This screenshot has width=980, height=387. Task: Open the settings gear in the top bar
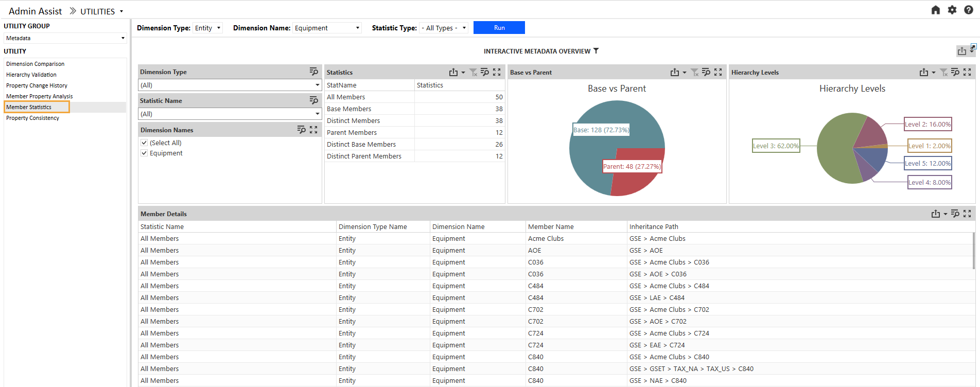point(952,10)
